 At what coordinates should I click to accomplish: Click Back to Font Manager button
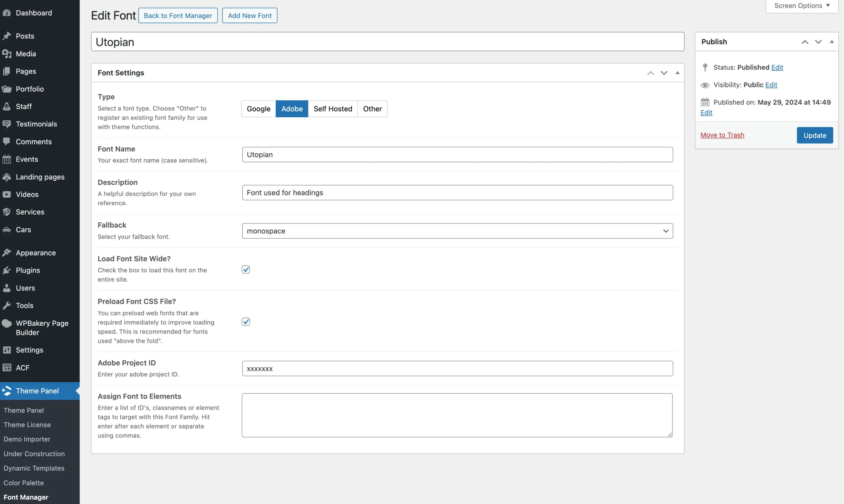[178, 15]
